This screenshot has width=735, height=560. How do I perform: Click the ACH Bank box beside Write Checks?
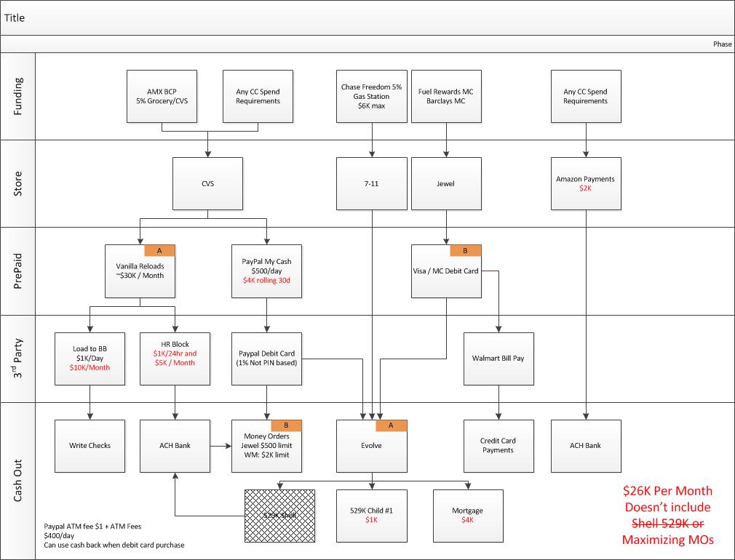point(175,446)
